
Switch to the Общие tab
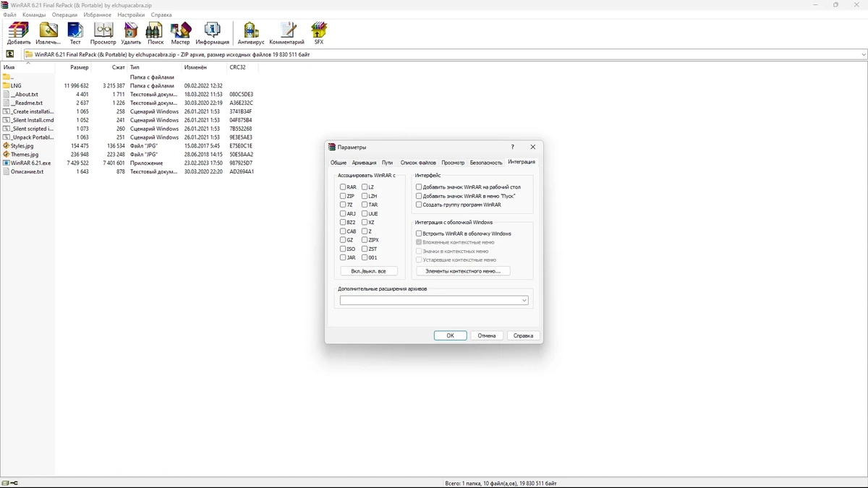pos(339,163)
